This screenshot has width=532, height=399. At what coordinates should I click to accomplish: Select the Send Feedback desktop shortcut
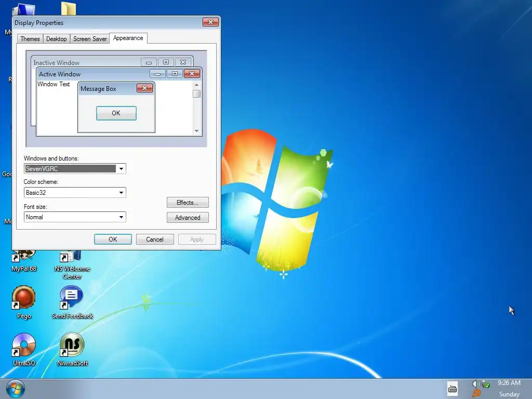(72, 302)
